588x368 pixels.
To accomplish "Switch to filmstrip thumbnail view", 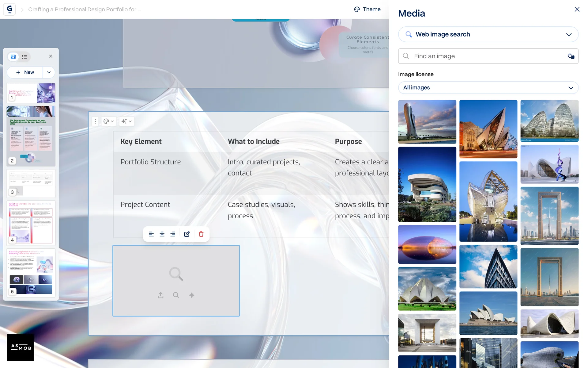I will coord(13,57).
